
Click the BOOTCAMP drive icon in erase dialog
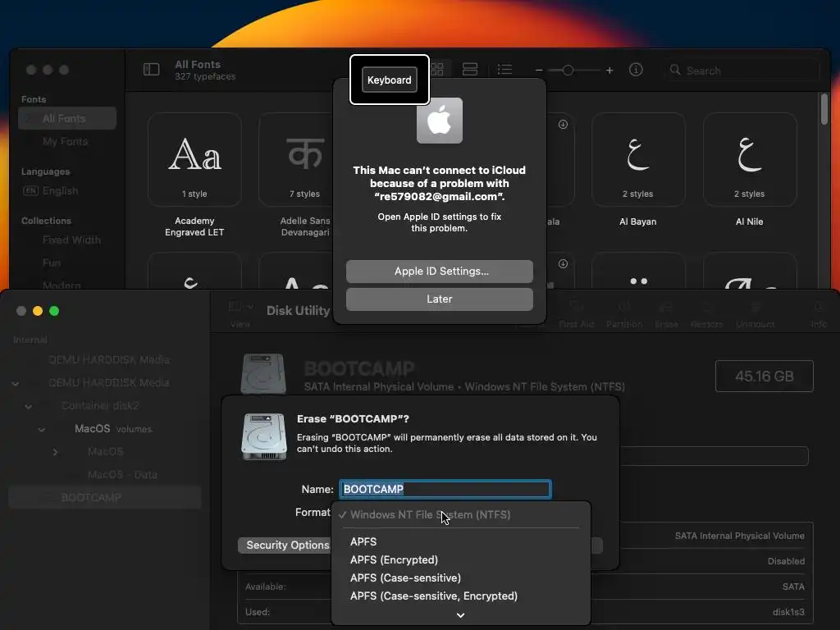[x=263, y=436]
